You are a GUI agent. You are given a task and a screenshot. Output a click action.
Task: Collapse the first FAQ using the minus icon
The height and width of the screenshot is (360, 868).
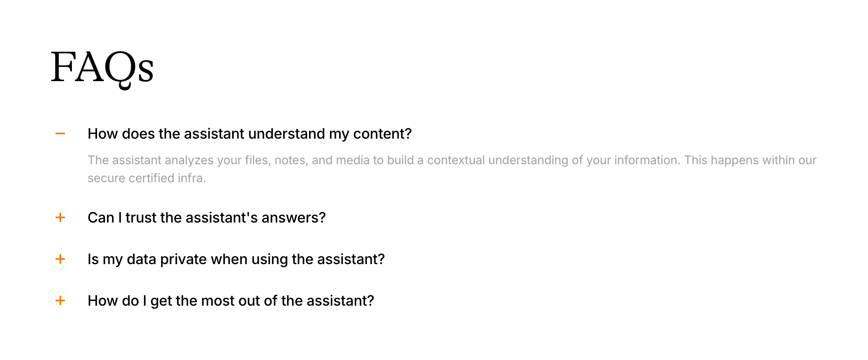pos(60,133)
